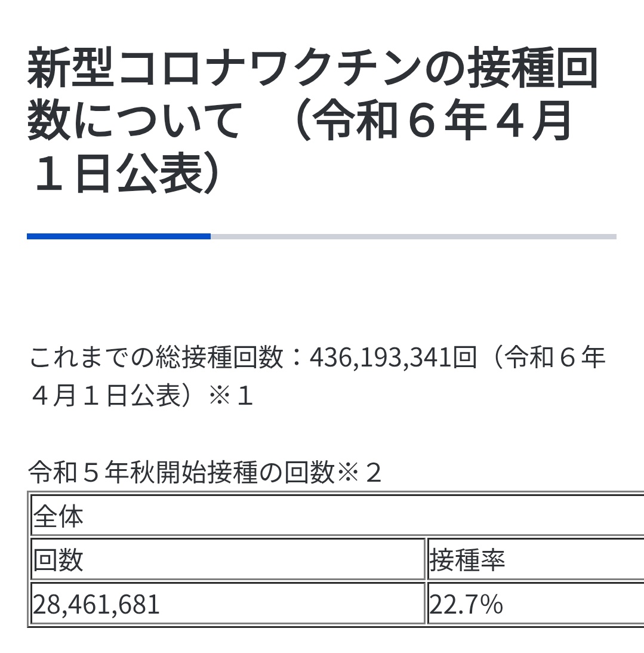Click the 接種率 column header cell
644x653 pixels.
536,559
